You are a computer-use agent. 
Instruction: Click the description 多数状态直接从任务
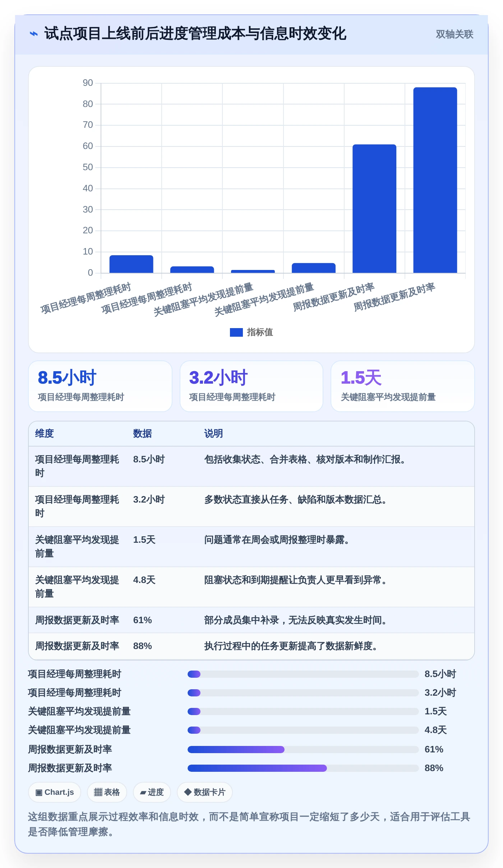(296, 500)
